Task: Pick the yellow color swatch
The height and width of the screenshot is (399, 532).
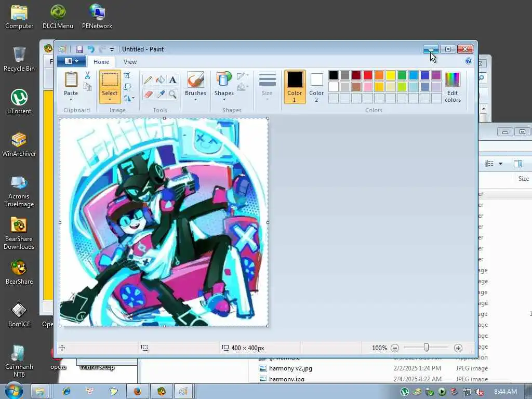Action: tap(391, 75)
